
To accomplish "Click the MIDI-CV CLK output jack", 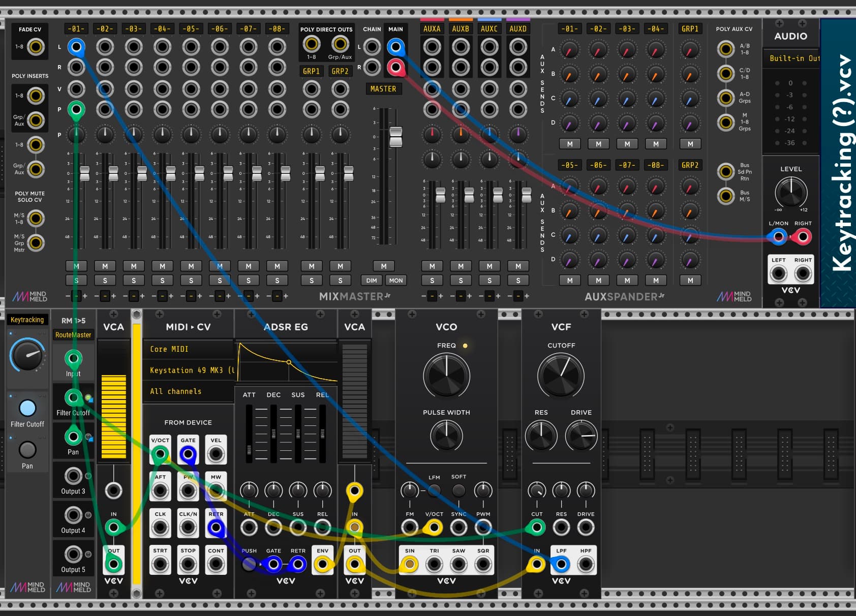I will [160, 528].
